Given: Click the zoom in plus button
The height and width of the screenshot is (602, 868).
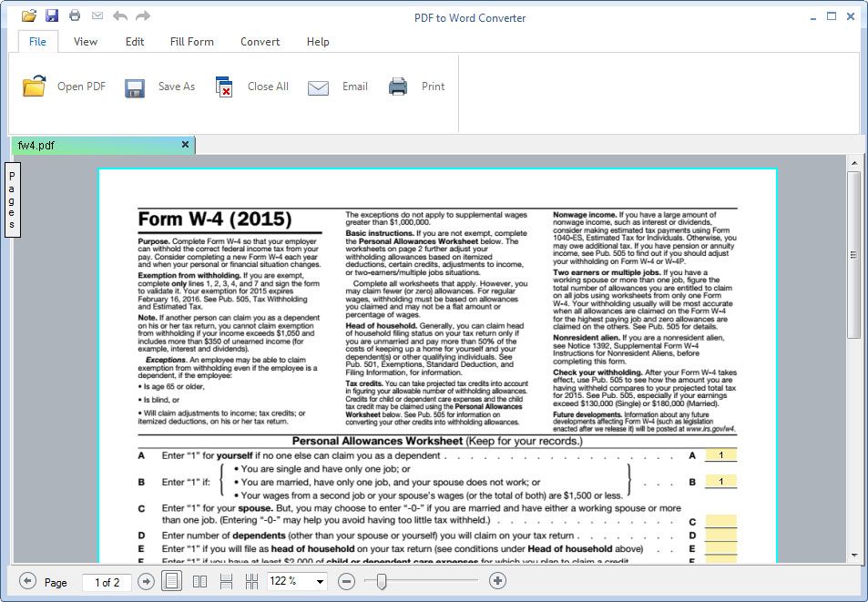Looking at the screenshot, I should pos(497,581).
